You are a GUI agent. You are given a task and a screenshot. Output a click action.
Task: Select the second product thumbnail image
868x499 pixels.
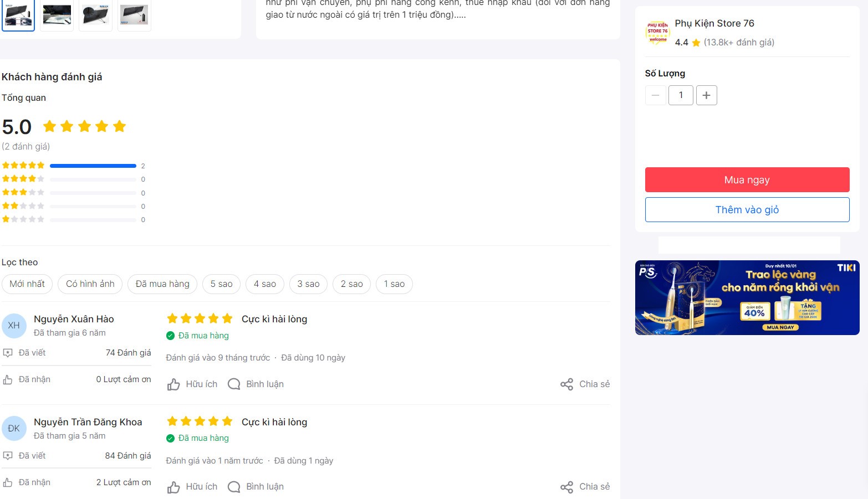[57, 14]
